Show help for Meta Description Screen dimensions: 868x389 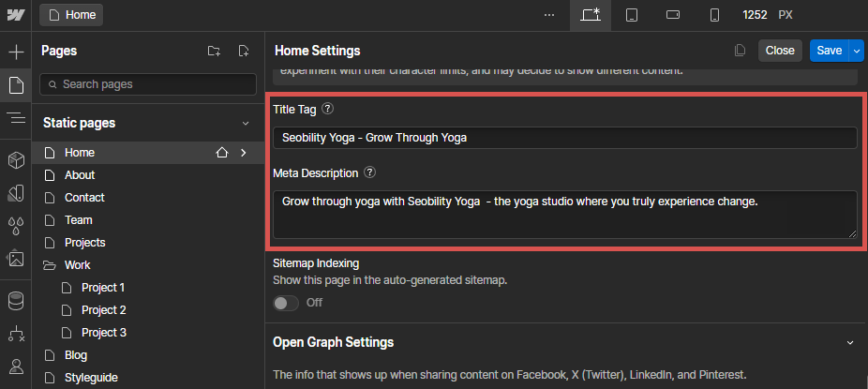pos(369,172)
